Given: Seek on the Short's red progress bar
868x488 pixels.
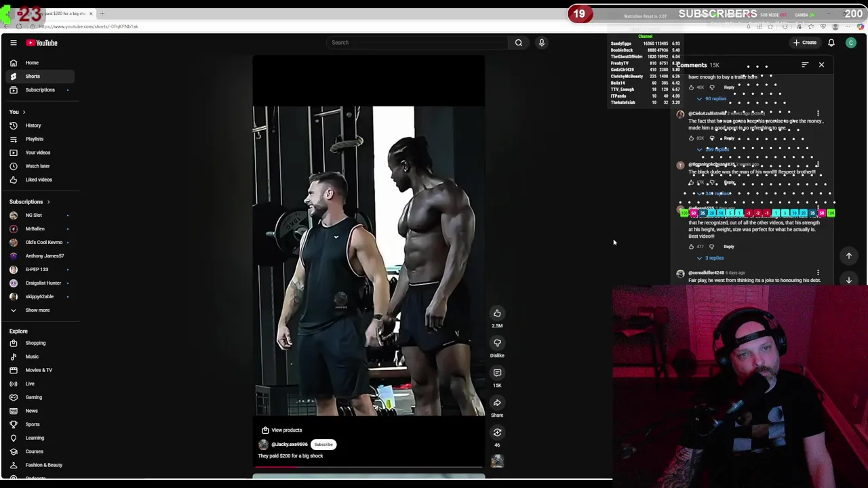Looking at the screenshot, I should tap(369, 467).
